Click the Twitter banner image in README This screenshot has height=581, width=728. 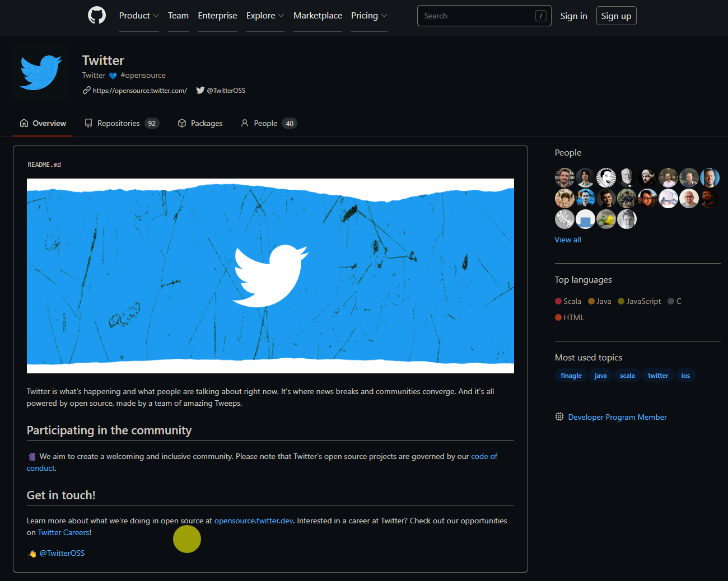tap(270, 276)
